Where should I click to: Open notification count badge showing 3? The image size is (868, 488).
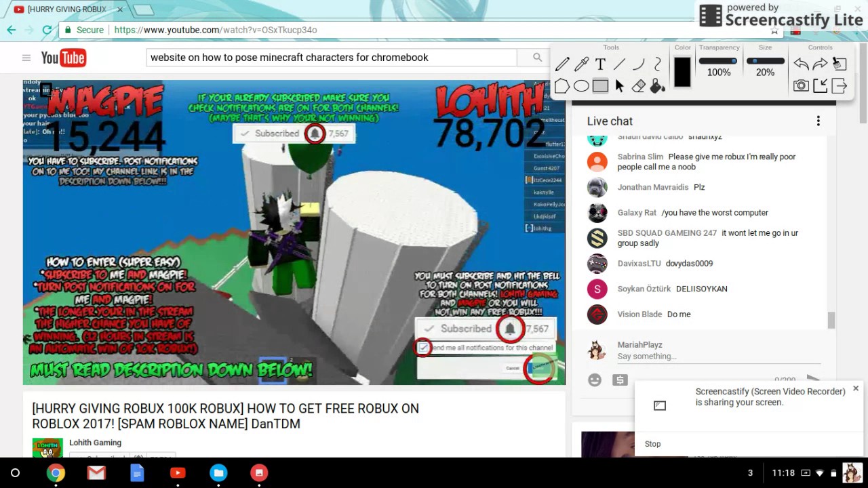[x=750, y=473]
